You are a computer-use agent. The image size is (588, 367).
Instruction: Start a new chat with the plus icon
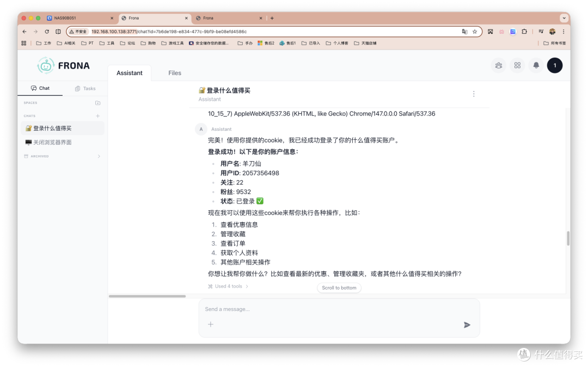98,116
